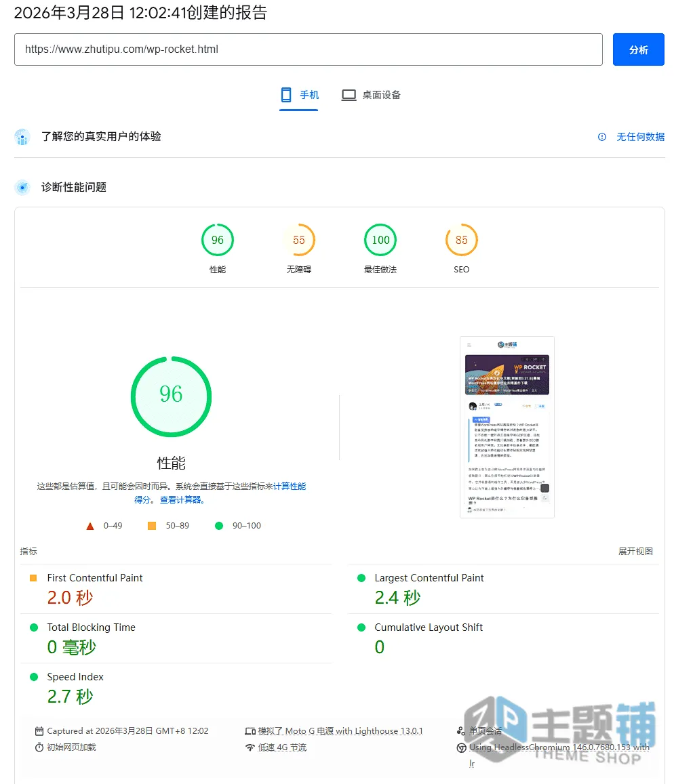Click the Cumulative Layout Shift metric label

pyautogui.click(x=429, y=627)
